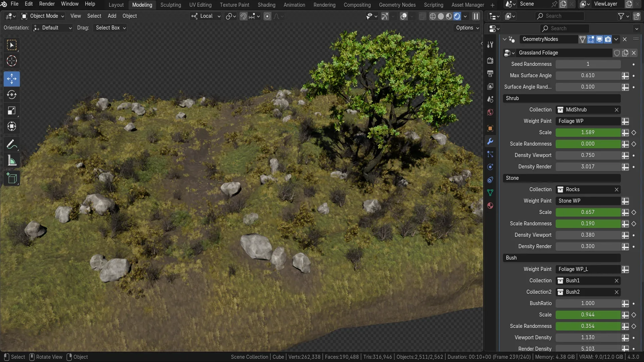Image resolution: width=644 pixels, height=362 pixels.
Task: Select the Scale tool
Action: (12, 111)
